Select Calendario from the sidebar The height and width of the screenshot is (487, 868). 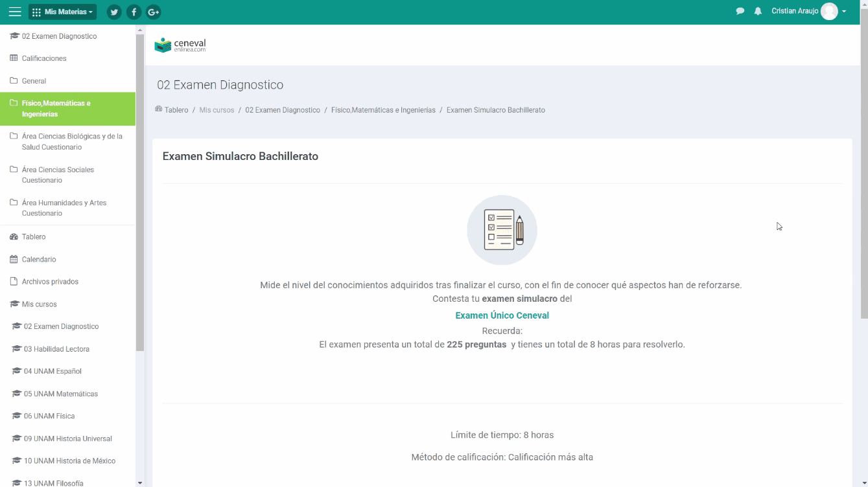click(x=39, y=259)
